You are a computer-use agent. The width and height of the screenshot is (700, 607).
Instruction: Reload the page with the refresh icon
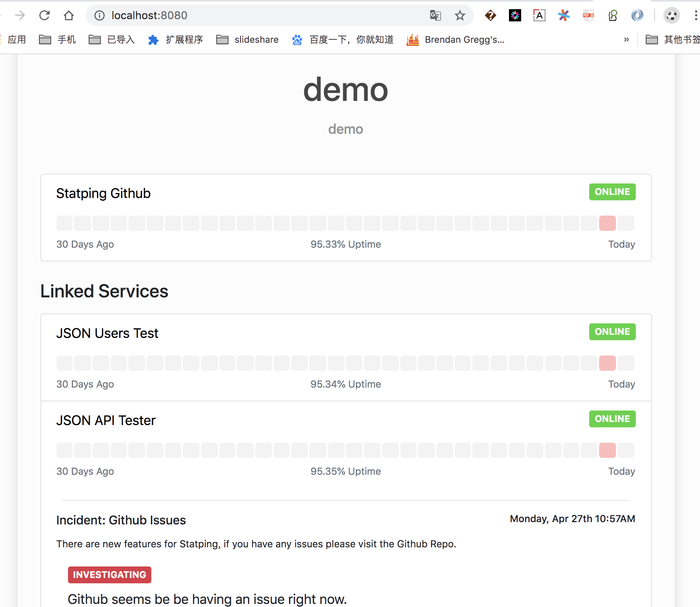point(45,15)
